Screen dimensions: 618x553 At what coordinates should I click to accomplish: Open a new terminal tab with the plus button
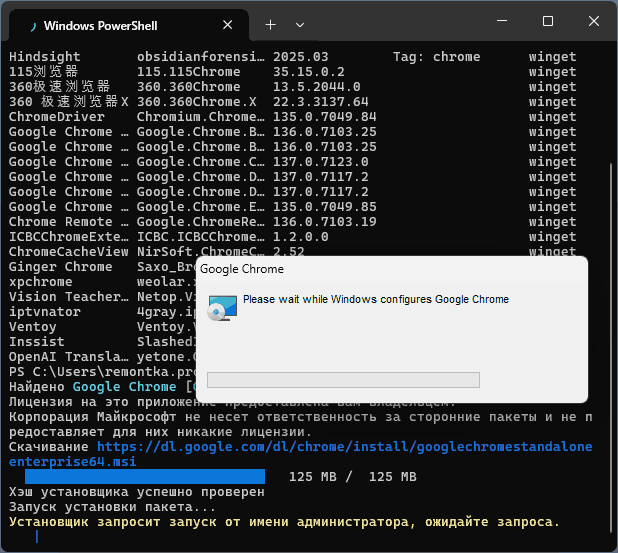pos(270,25)
